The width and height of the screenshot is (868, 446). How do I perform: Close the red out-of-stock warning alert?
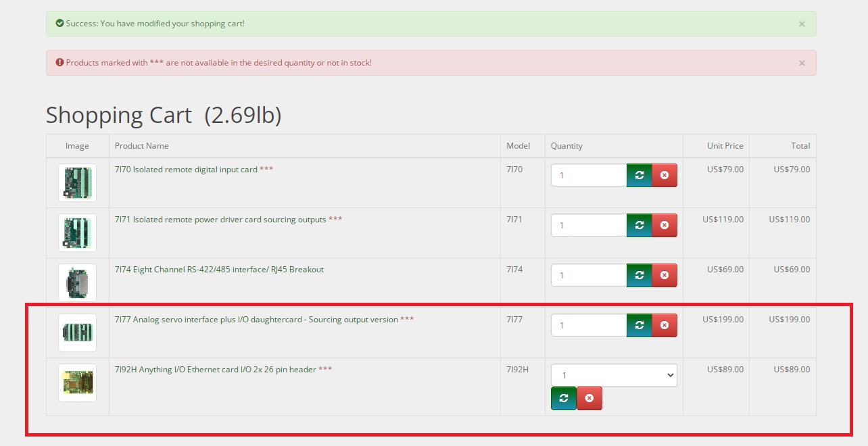(802, 63)
